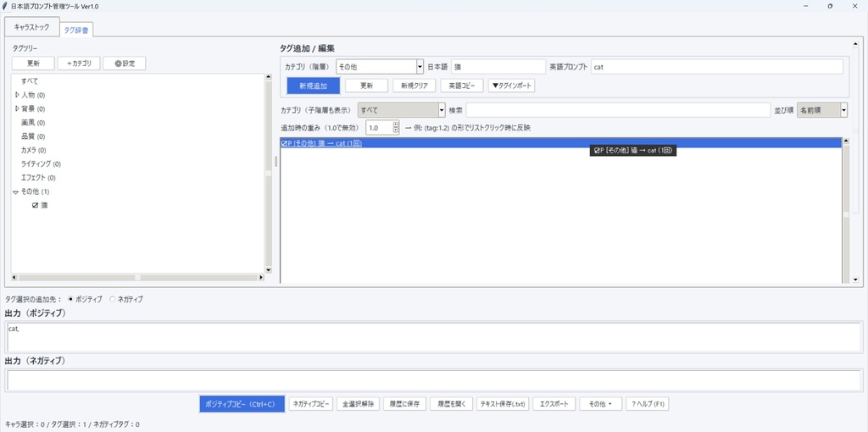Click the 更新 button in the タグツリー panel
Image resolution: width=868 pixels, height=432 pixels.
click(x=33, y=64)
